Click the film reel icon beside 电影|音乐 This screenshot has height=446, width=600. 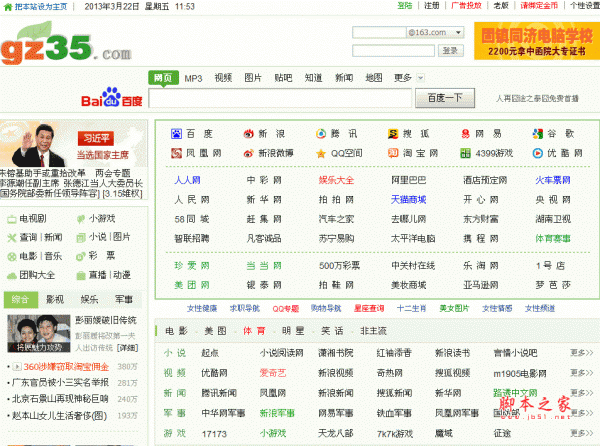click(11, 257)
